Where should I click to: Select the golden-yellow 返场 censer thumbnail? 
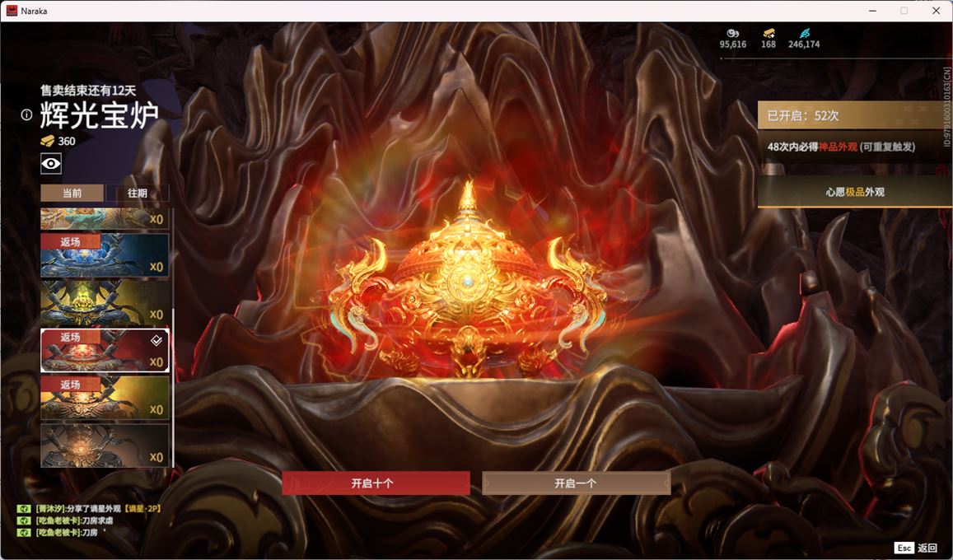[x=105, y=398]
